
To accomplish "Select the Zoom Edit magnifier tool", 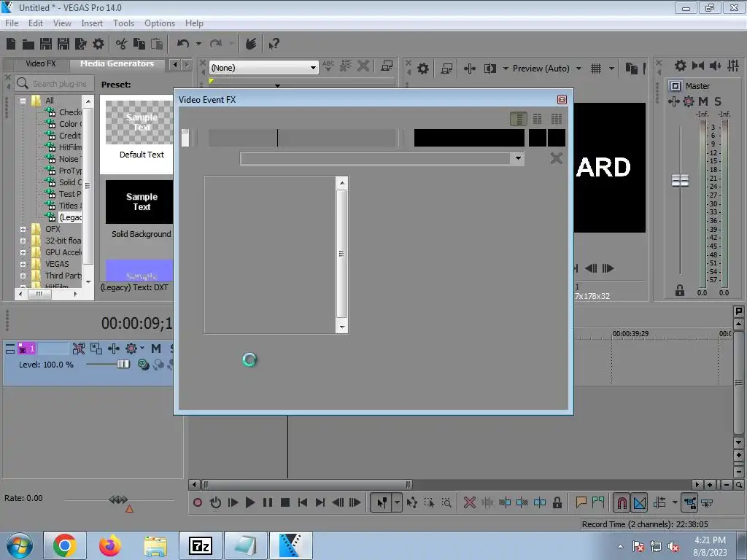I will pos(446,502).
